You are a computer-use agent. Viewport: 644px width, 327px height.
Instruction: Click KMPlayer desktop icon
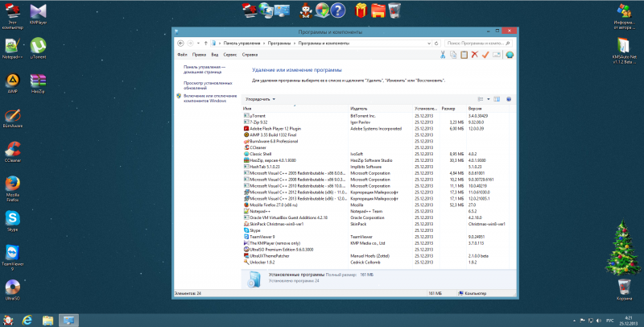(x=38, y=14)
